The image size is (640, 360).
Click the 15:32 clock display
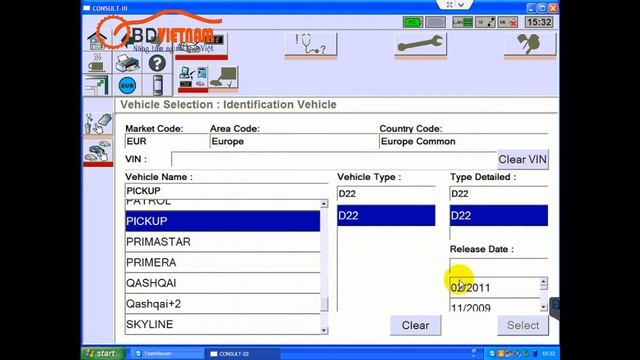(x=539, y=22)
